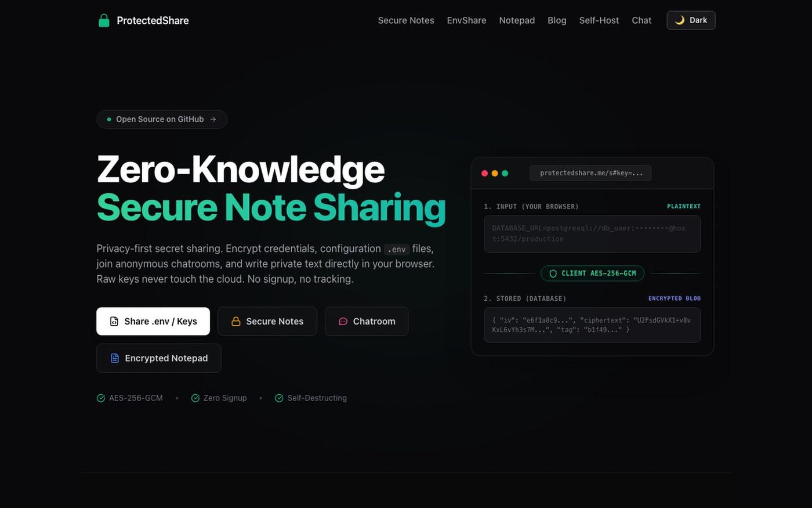Click the Zero-Knowledge headline text
This screenshot has height=508, width=812.
(241, 169)
